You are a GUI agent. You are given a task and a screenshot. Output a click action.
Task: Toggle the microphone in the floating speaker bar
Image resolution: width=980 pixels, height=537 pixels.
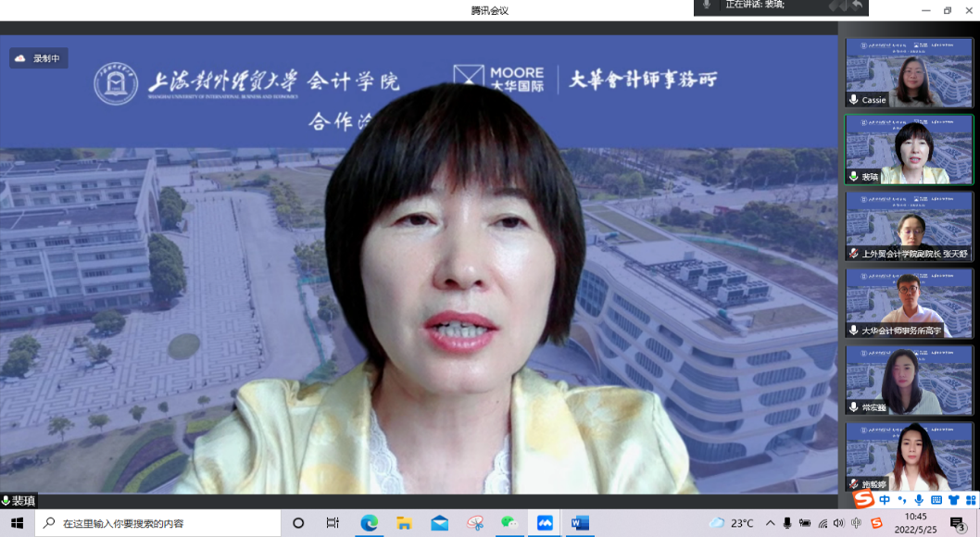pos(707,6)
